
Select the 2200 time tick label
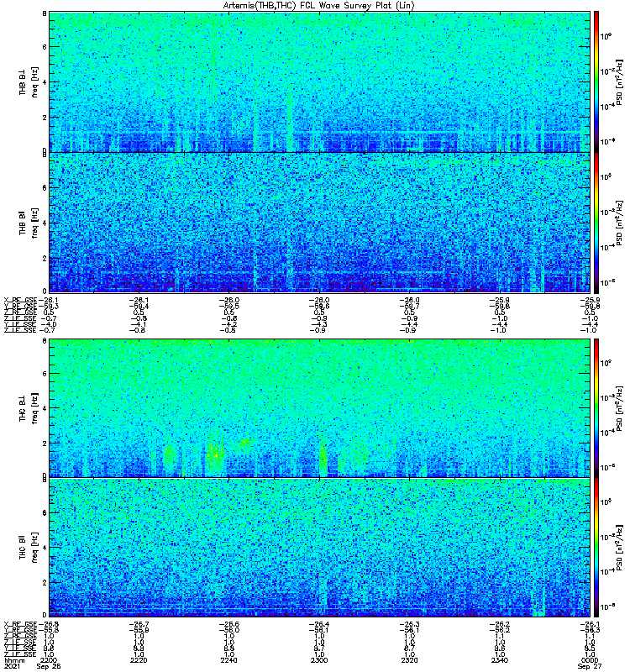50,661
